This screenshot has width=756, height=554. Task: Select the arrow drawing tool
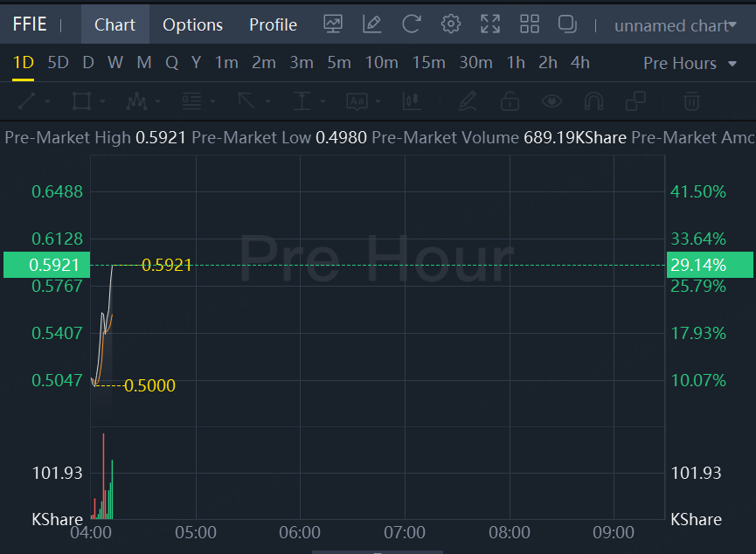246,101
